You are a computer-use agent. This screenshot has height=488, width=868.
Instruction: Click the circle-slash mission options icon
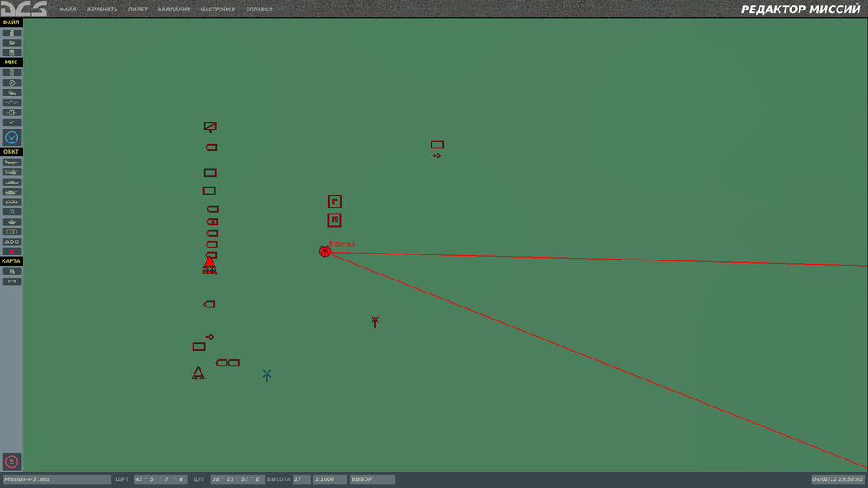click(x=11, y=82)
